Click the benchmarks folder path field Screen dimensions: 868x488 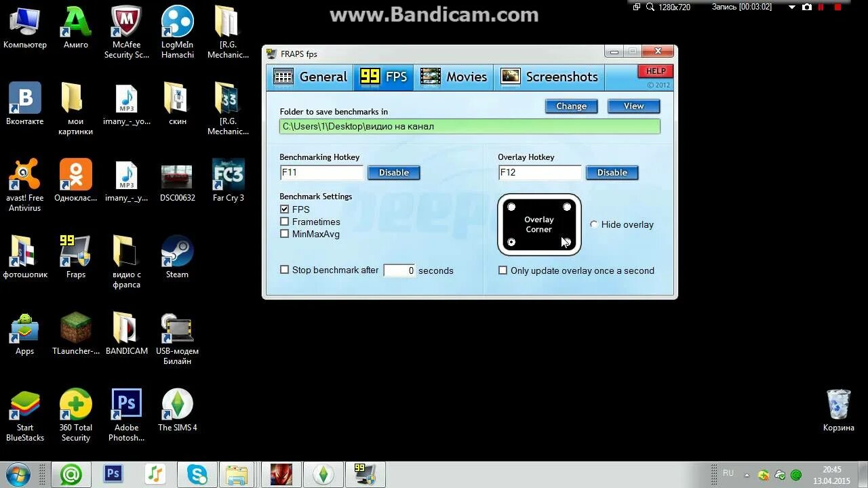coord(469,126)
